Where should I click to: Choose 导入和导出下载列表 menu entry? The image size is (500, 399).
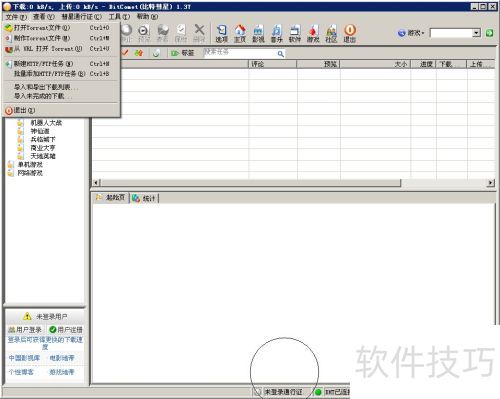click(x=61, y=87)
